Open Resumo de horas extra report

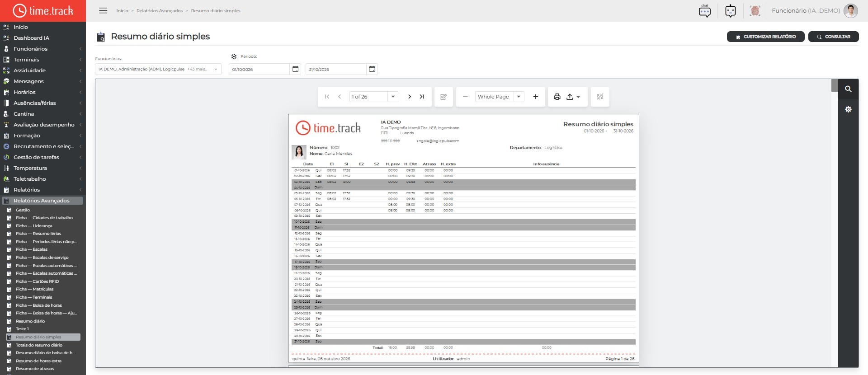(39, 361)
